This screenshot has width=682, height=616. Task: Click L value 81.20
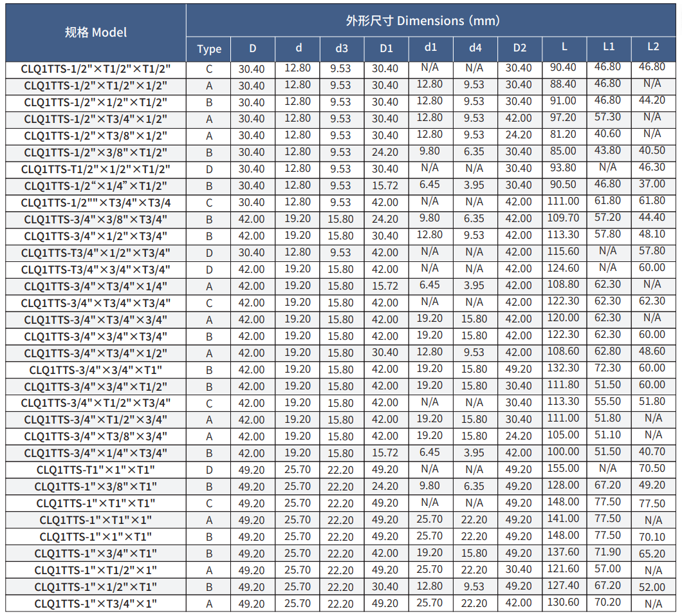(x=563, y=135)
